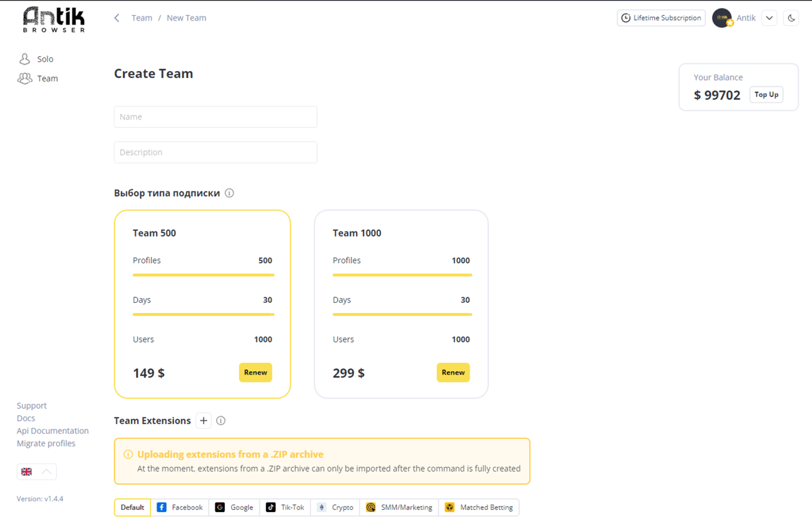Click Team 500 Profiles progress bar
The width and height of the screenshot is (812, 525).
coord(204,275)
